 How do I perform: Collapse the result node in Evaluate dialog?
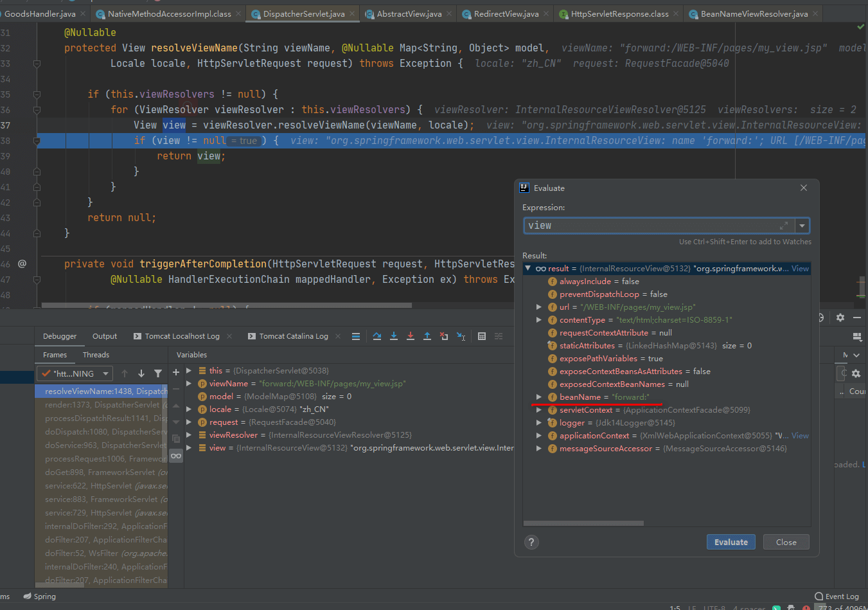tap(528, 269)
